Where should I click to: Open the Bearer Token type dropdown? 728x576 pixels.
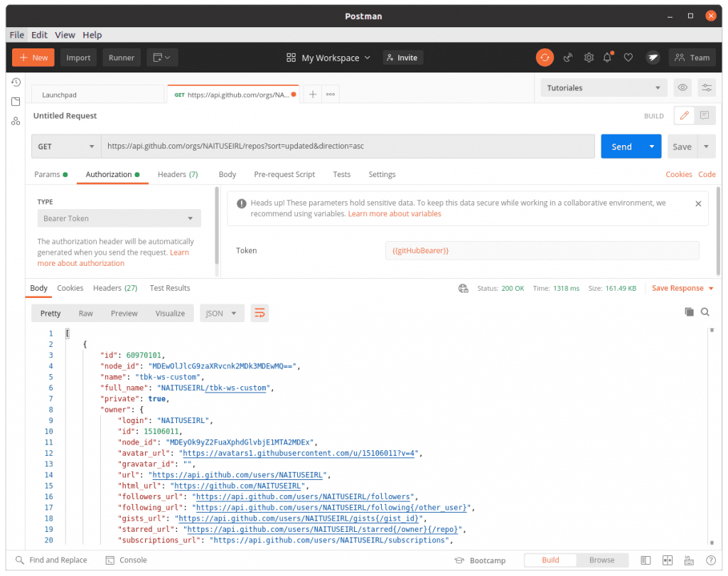119,218
